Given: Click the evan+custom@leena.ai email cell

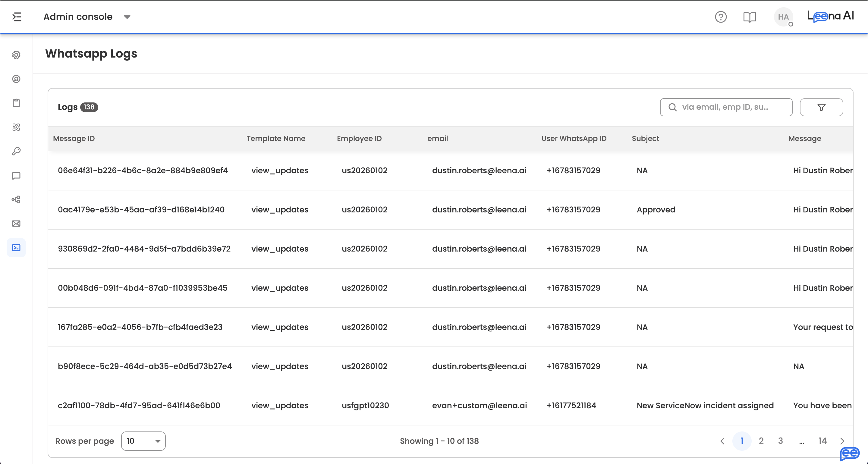Looking at the screenshot, I should coord(480,405).
